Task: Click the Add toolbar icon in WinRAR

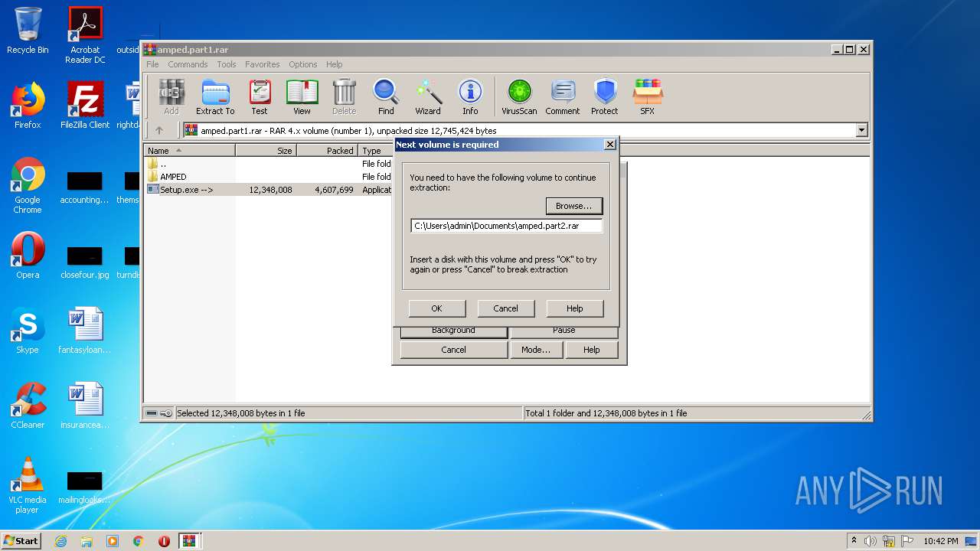Action: click(x=171, y=97)
